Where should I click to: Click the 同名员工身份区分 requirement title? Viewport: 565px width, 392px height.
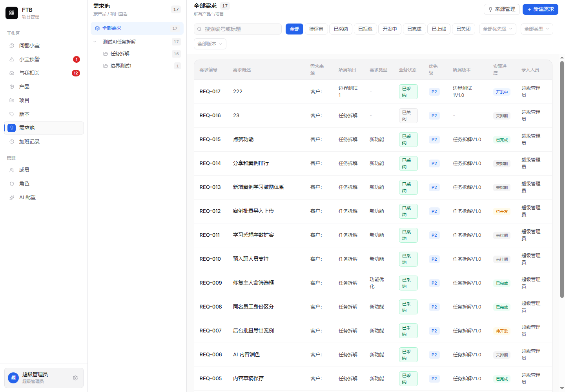253,307
